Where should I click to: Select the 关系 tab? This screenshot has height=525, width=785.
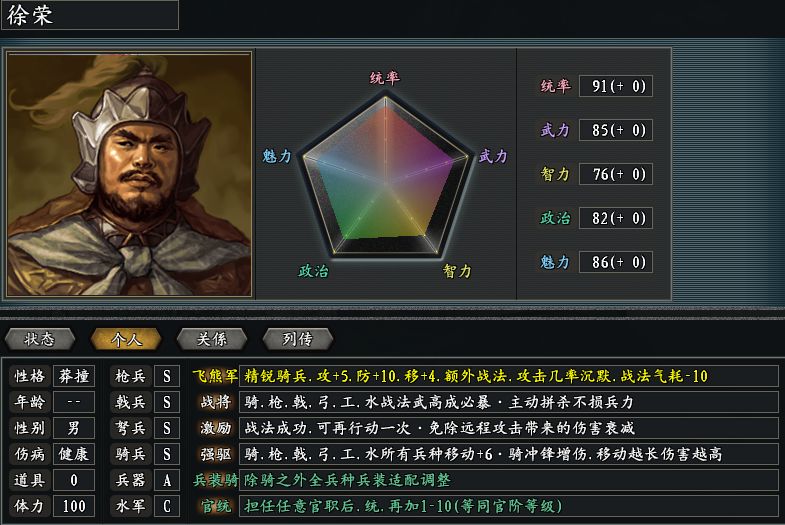[212, 339]
